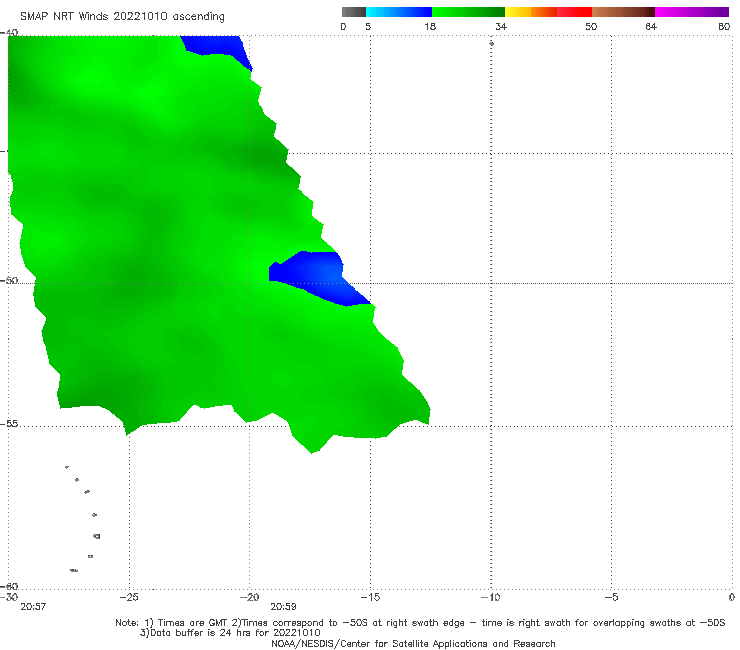Click the title 'SMAP NRT Winds 20221010 ascending'
The height and width of the screenshot is (650, 740).
(122, 16)
